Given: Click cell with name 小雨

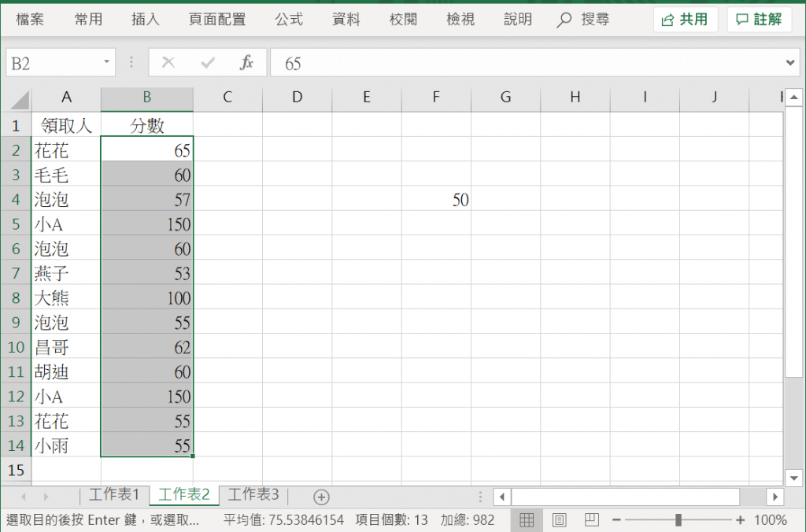Looking at the screenshot, I should pyautogui.click(x=66, y=445).
